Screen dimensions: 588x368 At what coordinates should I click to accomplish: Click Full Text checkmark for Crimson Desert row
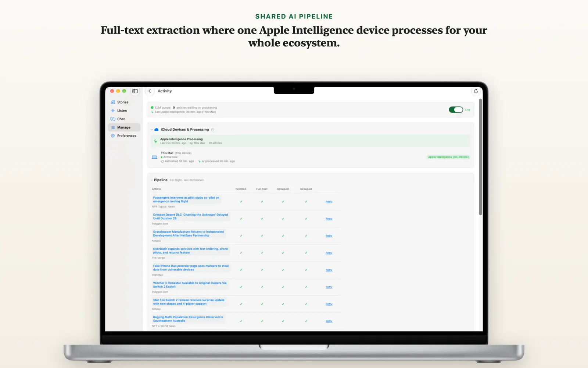[262, 219]
